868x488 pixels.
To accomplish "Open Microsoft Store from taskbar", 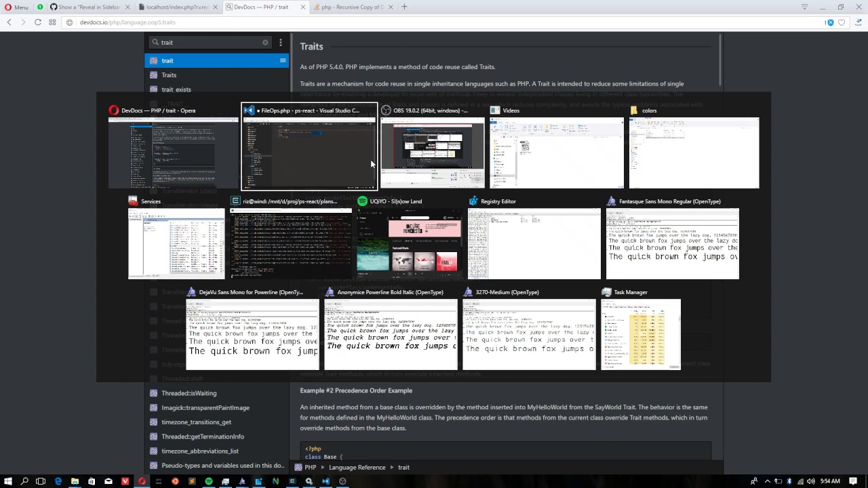I will click(92, 481).
